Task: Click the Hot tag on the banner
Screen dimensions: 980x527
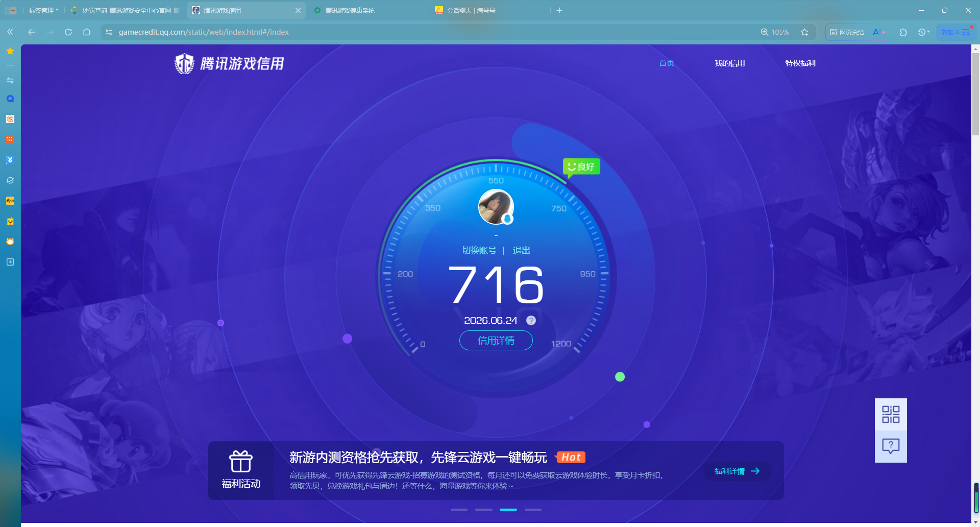Action: click(571, 457)
